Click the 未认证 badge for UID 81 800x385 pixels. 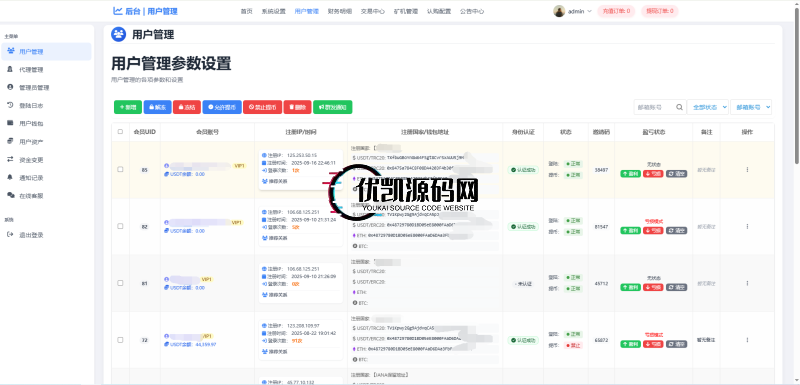523,284
